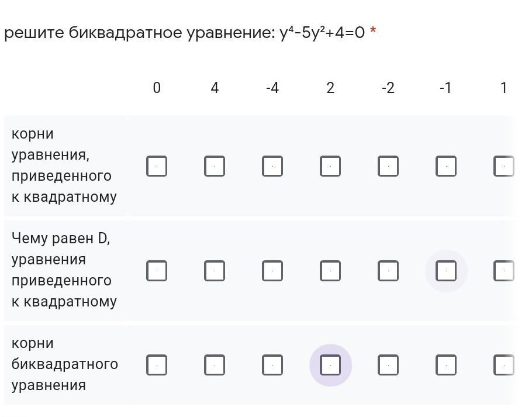The height and width of the screenshot is (417, 532).
Task: Tick column -4 for 'корни биквадратного уравнения'
Action: pos(272,366)
